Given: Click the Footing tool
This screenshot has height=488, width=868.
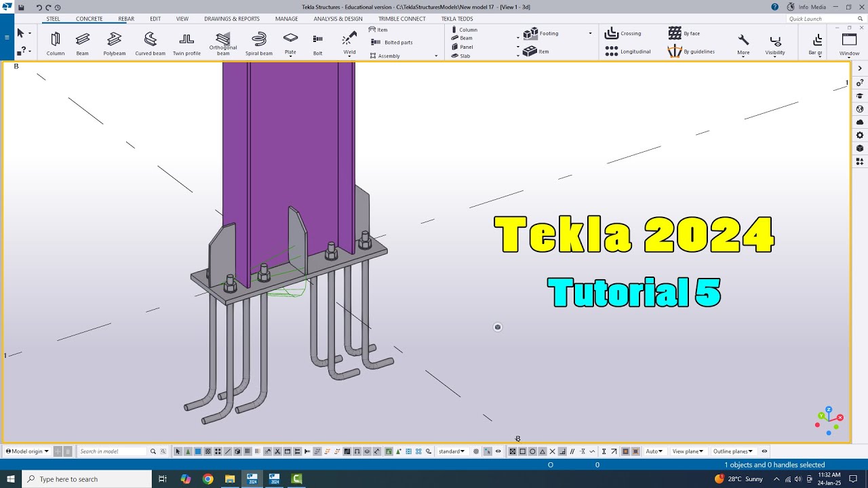Looking at the screenshot, I should (541, 33).
